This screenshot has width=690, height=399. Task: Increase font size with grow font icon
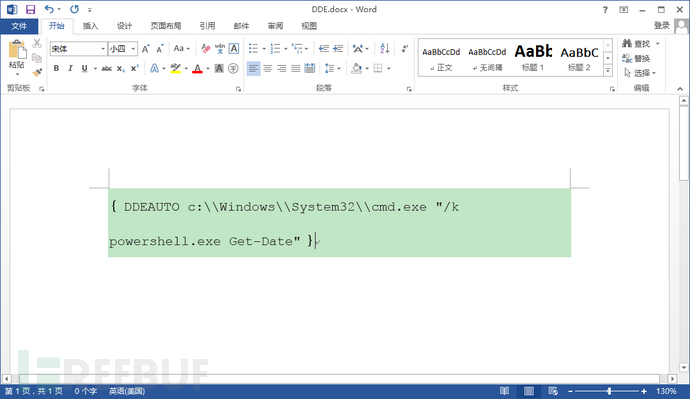(146, 48)
